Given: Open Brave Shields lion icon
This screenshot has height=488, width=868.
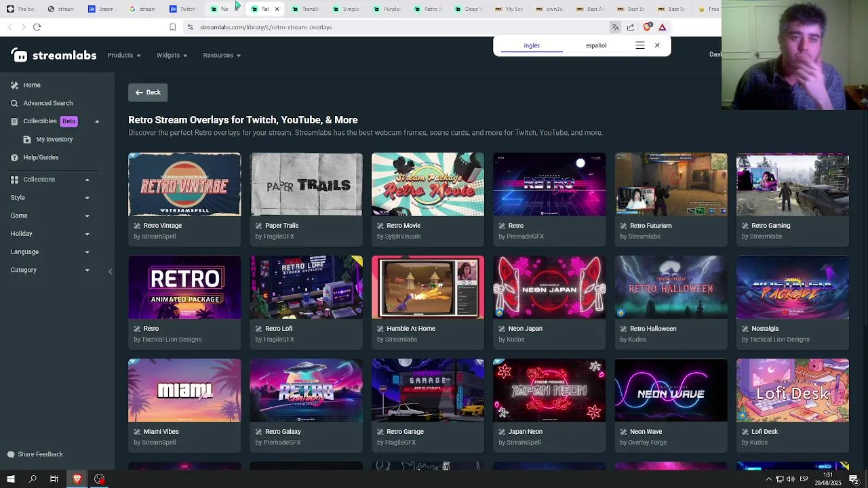Looking at the screenshot, I should (647, 27).
